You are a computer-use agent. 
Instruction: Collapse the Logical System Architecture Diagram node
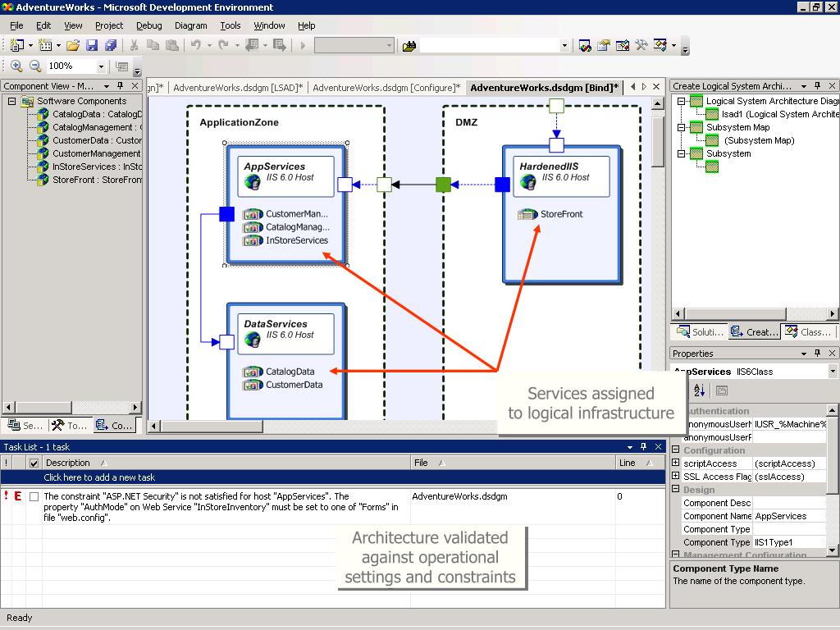[681, 101]
